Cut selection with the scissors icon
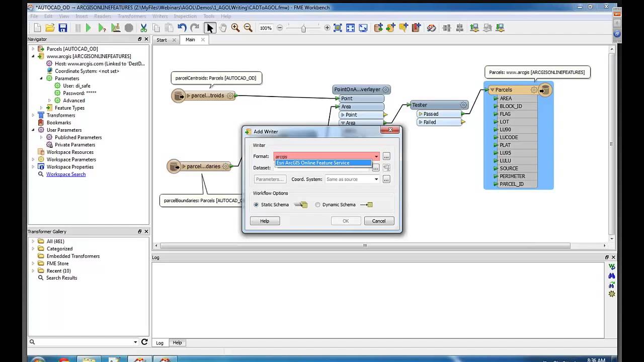This screenshot has height=362, width=644. 144,28
